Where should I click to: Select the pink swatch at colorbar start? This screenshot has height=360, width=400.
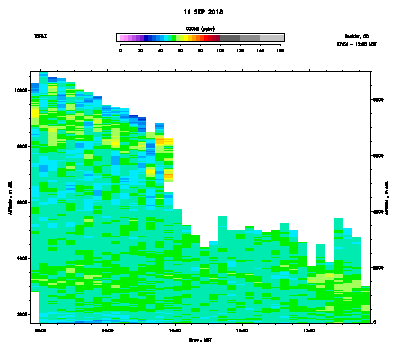122,38
